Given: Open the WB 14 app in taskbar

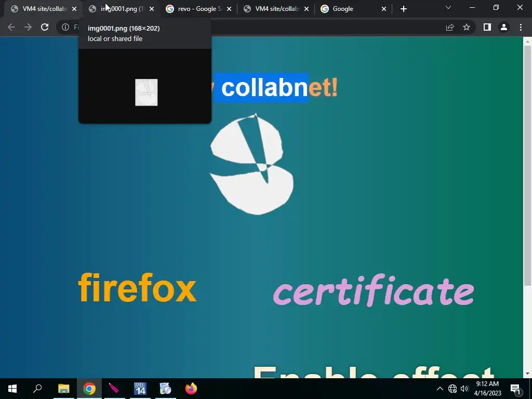Looking at the screenshot, I should click(140, 389).
